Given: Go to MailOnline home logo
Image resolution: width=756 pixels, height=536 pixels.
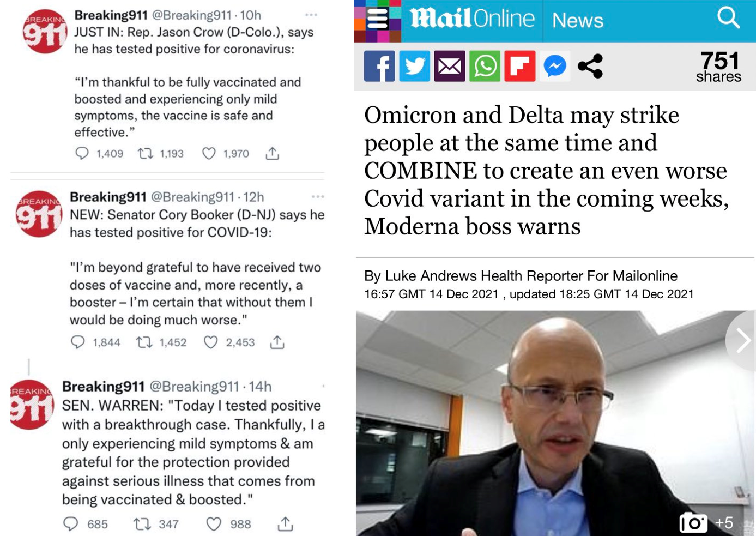Looking at the screenshot, I should click(472, 19).
